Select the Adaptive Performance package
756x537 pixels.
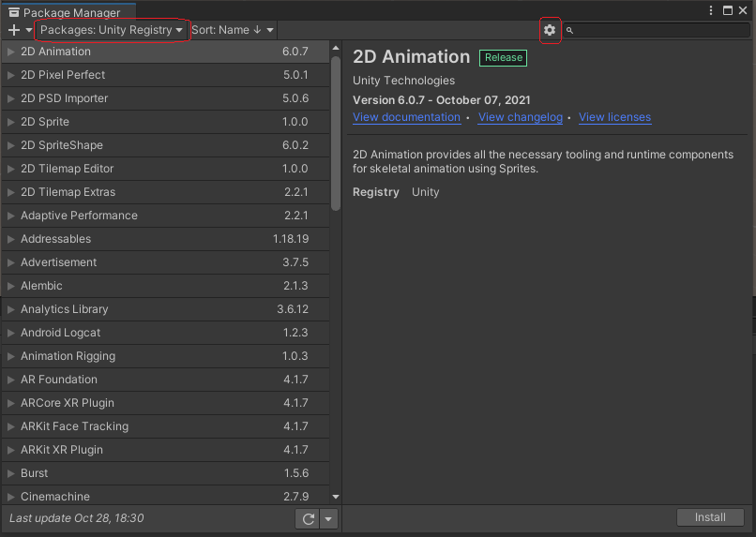pos(166,216)
